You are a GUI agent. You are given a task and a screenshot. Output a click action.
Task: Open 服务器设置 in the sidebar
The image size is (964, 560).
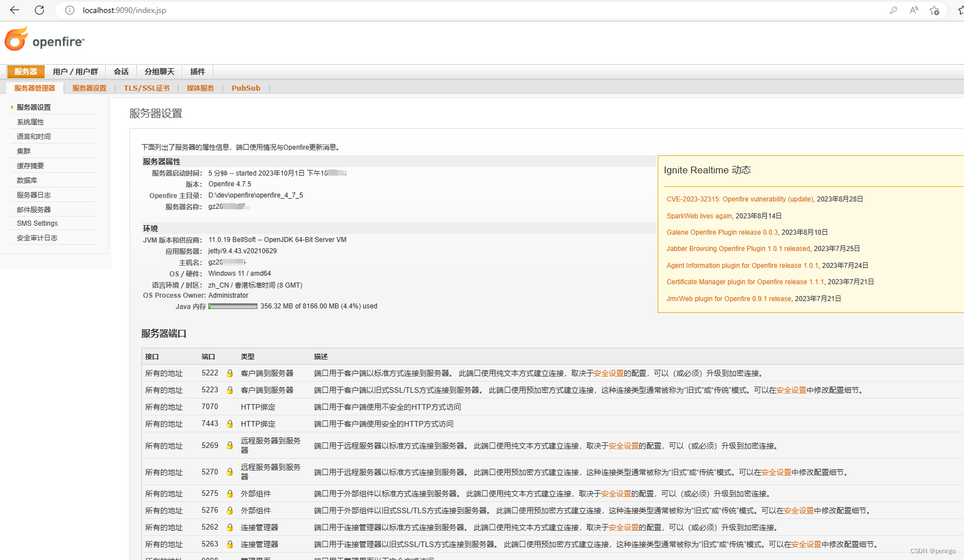34,107
